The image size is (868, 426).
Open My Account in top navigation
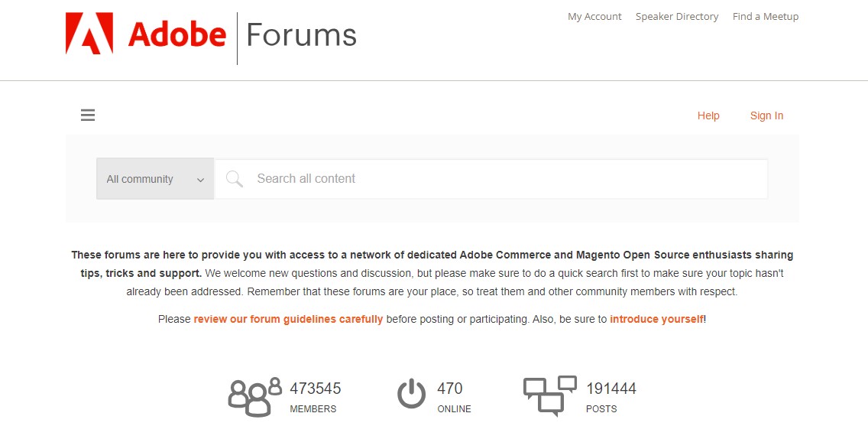tap(594, 17)
